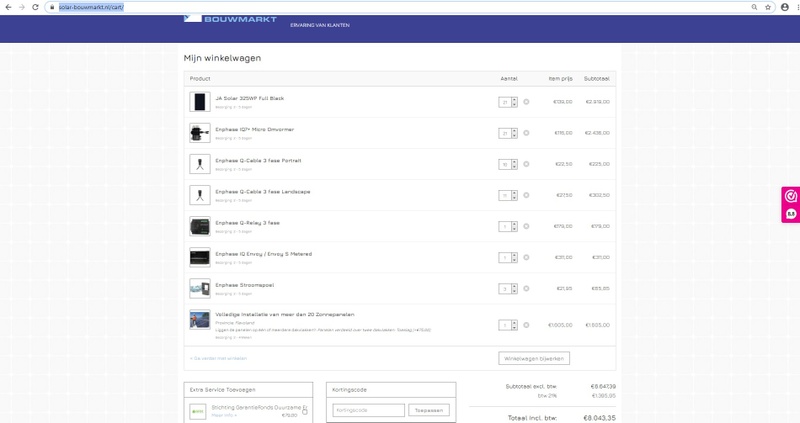Click the browser address bar URL
The width and height of the screenshot is (800, 423).
pos(91,7)
